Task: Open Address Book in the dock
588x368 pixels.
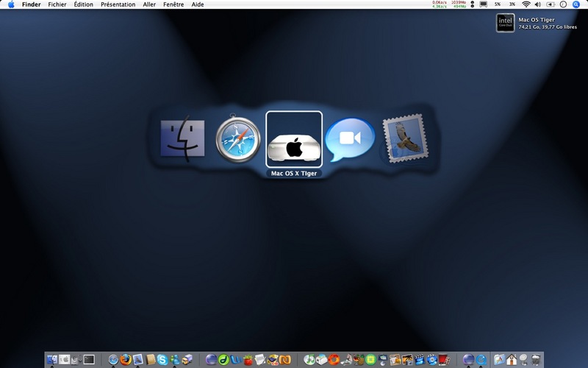Action: pyautogui.click(x=151, y=360)
